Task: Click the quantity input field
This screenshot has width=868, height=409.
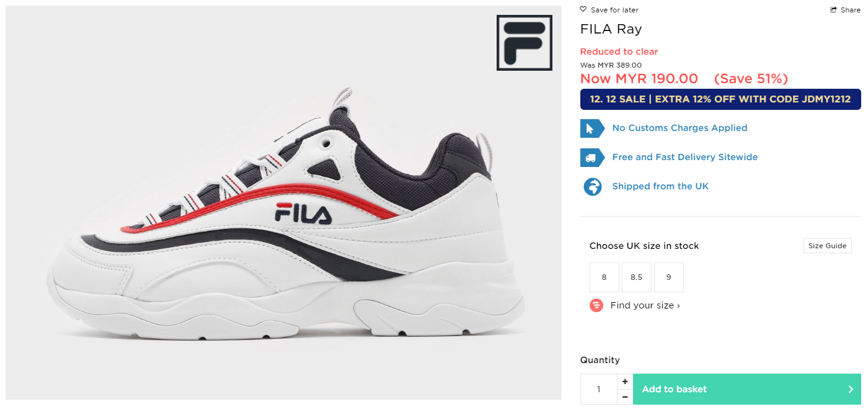Action: [x=599, y=389]
